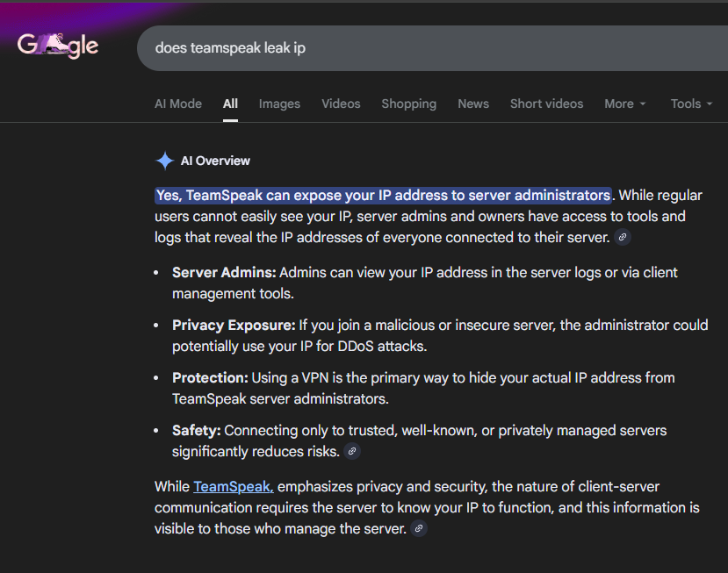
Task: Select the All results tab
Action: pyautogui.click(x=230, y=104)
